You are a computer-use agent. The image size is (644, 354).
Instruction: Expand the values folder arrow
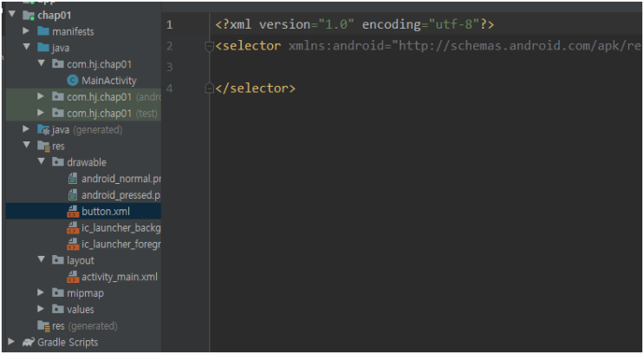(x=41, y=309)
